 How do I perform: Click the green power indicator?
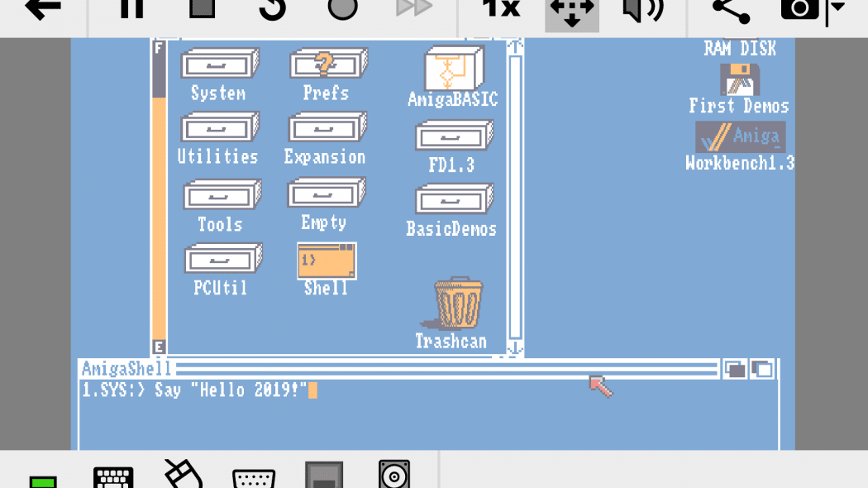(x=43, y=482)
